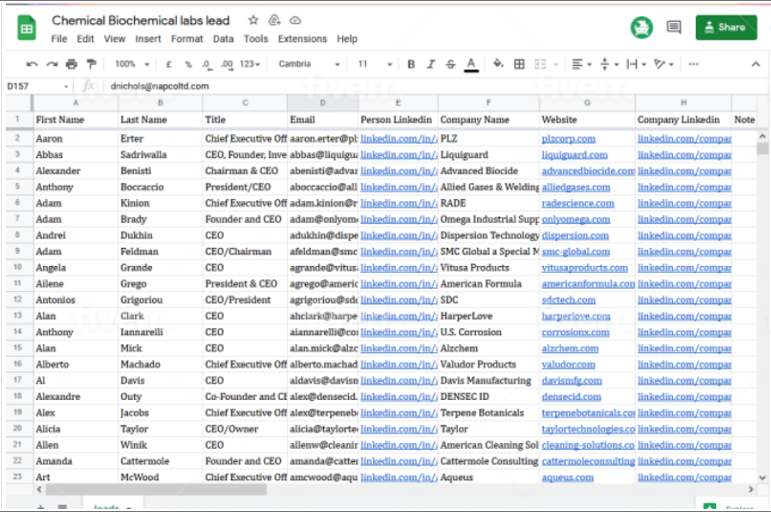The image size is (771, 512).
Task: Select the cell Terpene Botanicals
Action: click(488, 413)
